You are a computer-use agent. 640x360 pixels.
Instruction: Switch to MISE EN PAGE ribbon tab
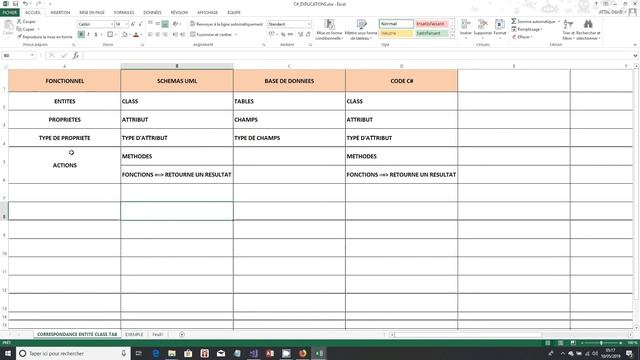(x=92, y=13)
